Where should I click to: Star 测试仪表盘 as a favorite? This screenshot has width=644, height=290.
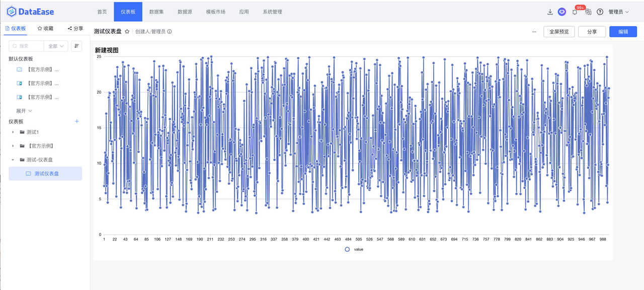tap(126, 31)
